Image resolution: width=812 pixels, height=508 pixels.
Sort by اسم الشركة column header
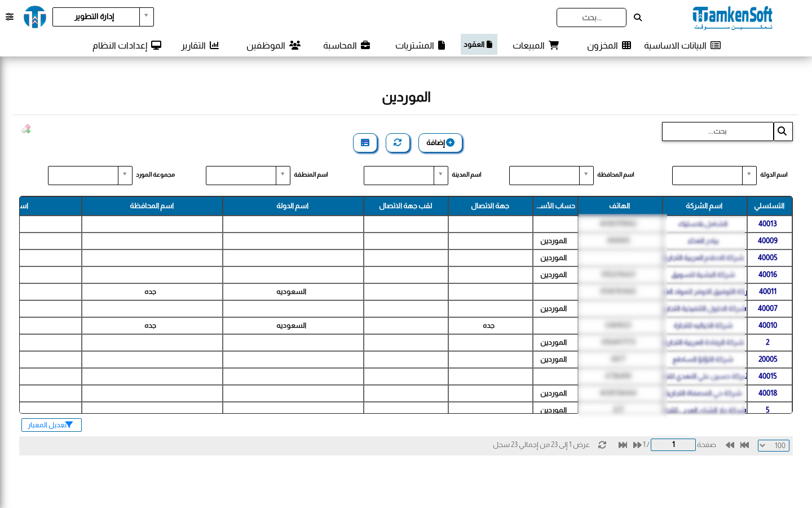(x=704, y=206)
